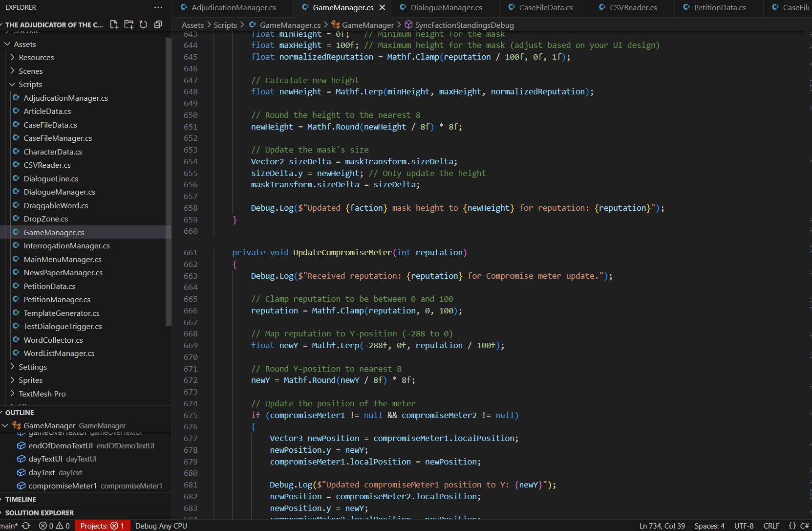812x531 pixels.
Task: Collapse all folders in Explorer
Action: click(158, 24)
